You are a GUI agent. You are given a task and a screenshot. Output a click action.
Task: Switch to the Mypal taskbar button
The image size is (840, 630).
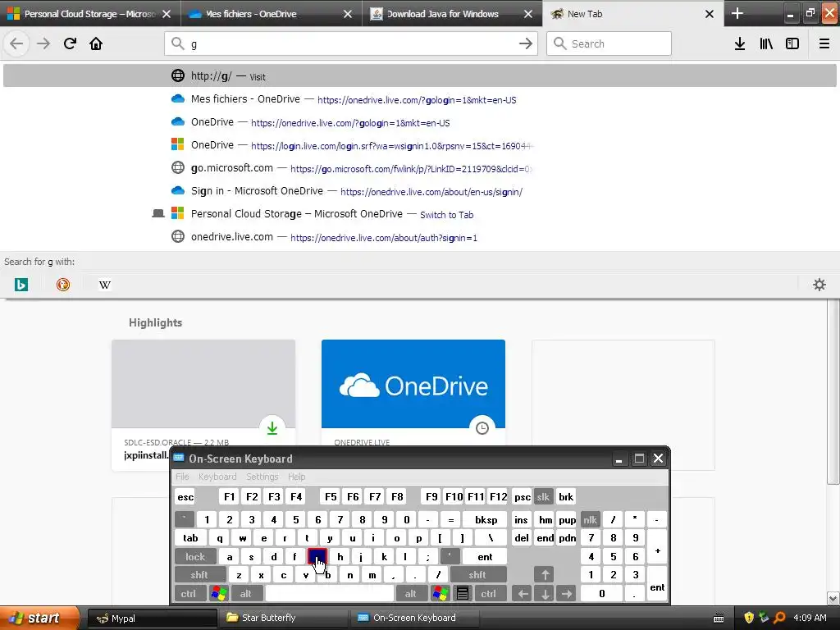pyautogui.click(x=153, y=618)
